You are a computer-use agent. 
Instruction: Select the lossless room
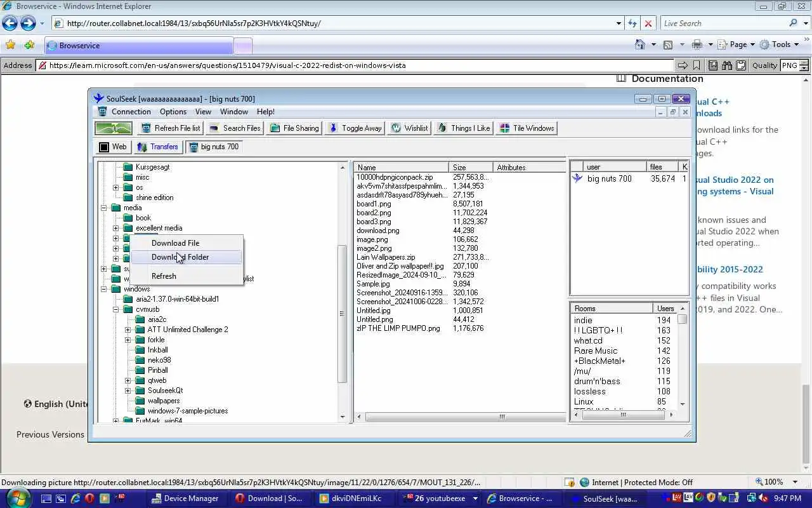point(589,391)
